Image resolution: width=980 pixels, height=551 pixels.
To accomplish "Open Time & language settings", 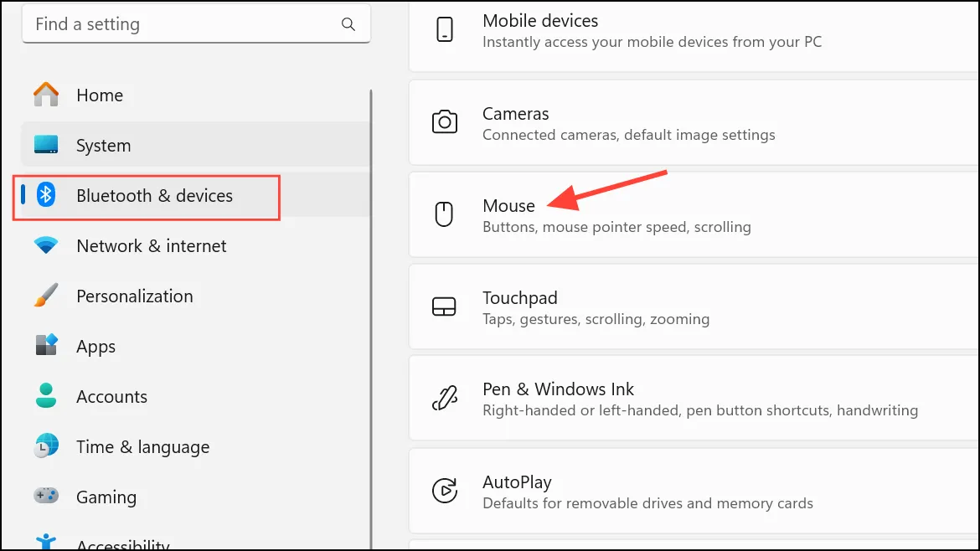I will click(196, 446).
